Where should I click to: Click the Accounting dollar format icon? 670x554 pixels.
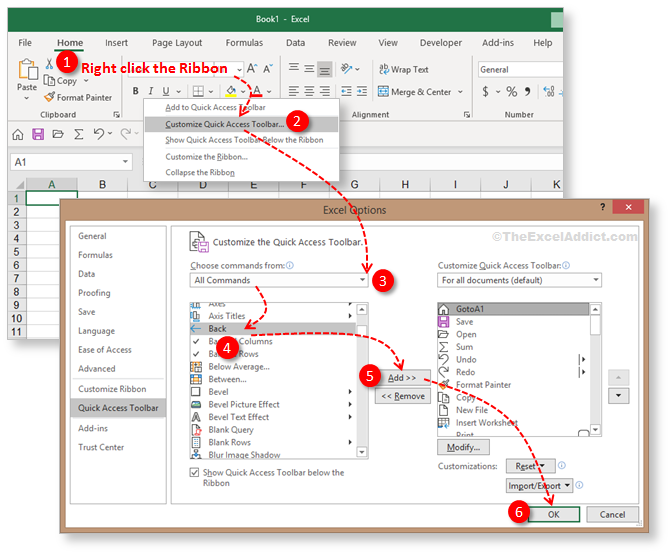pyautogui.click(x=485, y=91)
